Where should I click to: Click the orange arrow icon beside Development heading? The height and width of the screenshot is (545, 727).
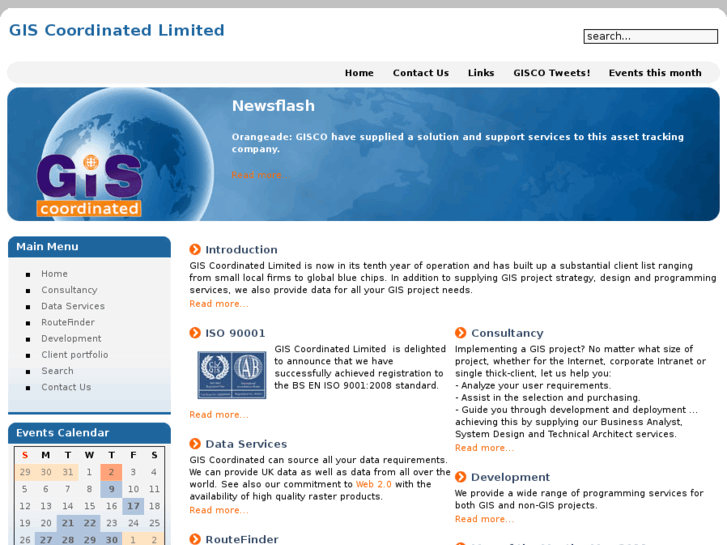[x=460, y=477]
